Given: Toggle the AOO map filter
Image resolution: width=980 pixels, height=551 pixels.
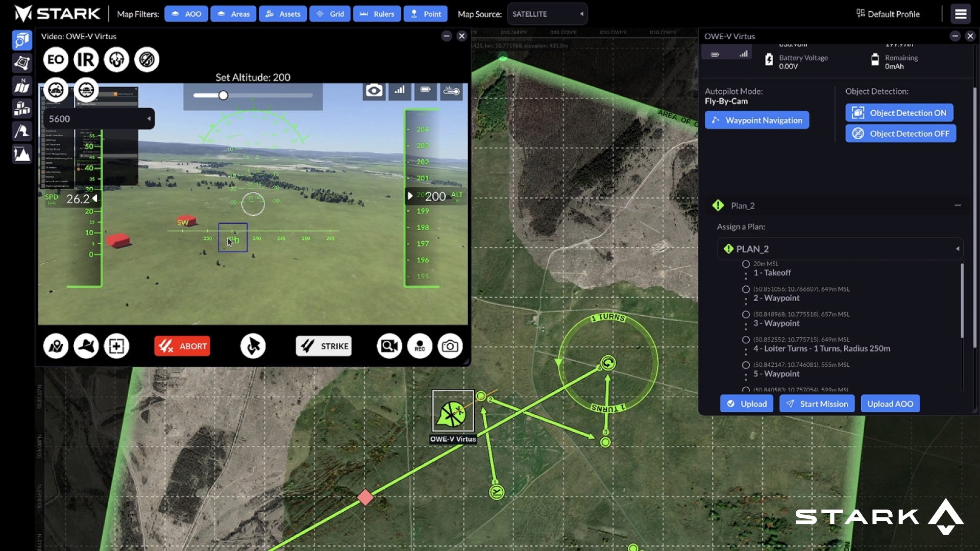Looking at the screenshot, I should point(186,14).
